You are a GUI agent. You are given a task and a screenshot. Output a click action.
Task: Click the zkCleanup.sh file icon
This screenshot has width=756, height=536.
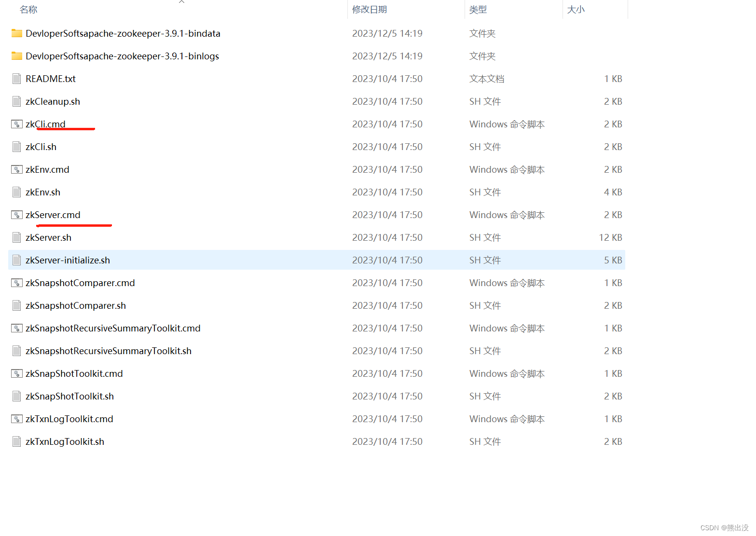coord(17,101)
